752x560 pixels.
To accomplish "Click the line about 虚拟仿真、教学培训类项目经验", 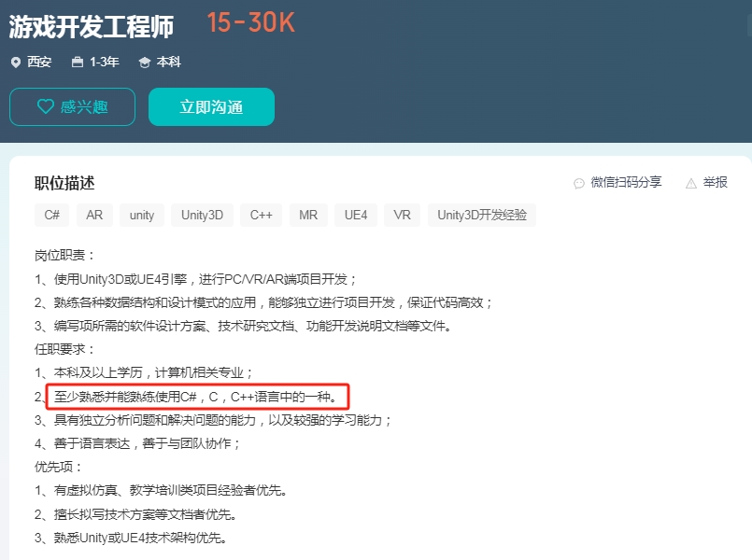I will 161,490.
